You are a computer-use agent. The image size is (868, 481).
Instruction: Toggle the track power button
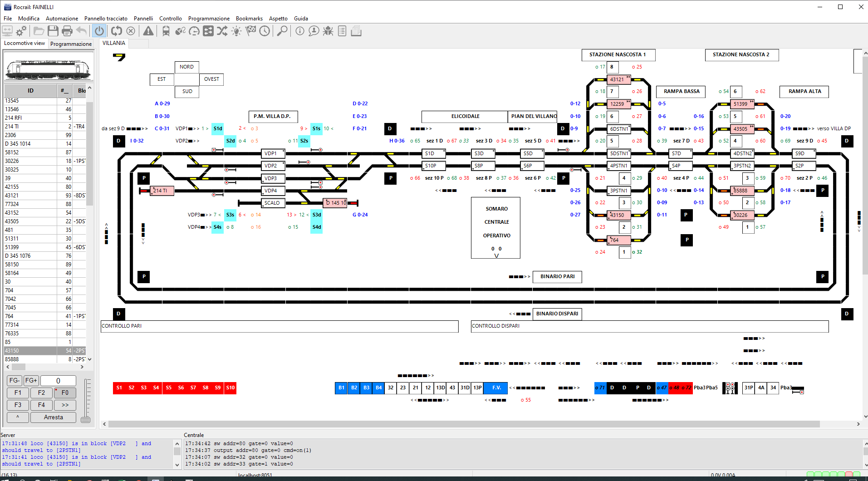pyautogui.click(x=99, y=31)
